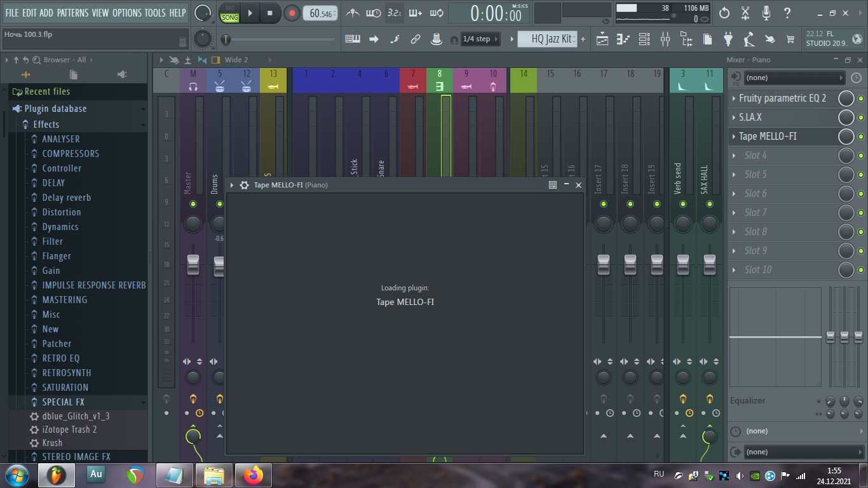This screenshot has width=868, height=488.
Task: Click the main snap magnet icon
Action: [454, 39]
